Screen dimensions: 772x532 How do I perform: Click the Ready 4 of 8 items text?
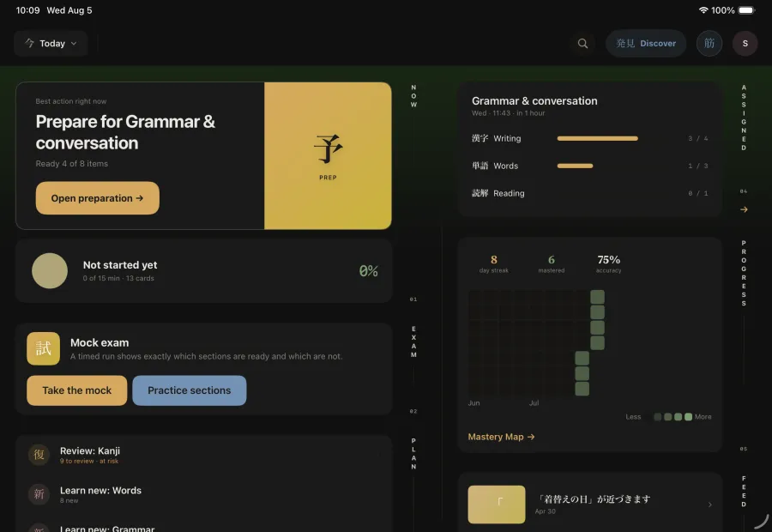[72, 164]
